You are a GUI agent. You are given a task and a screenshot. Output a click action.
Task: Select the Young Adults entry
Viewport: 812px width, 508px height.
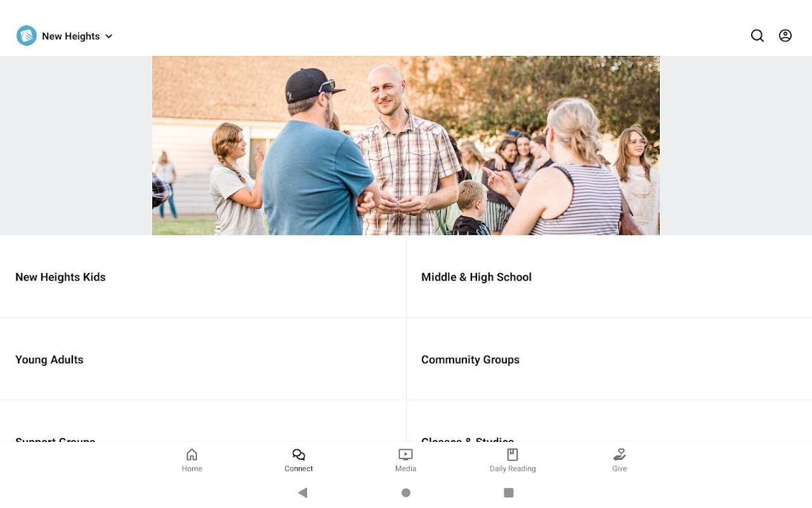pyautogui.click(x=203, y=359)
